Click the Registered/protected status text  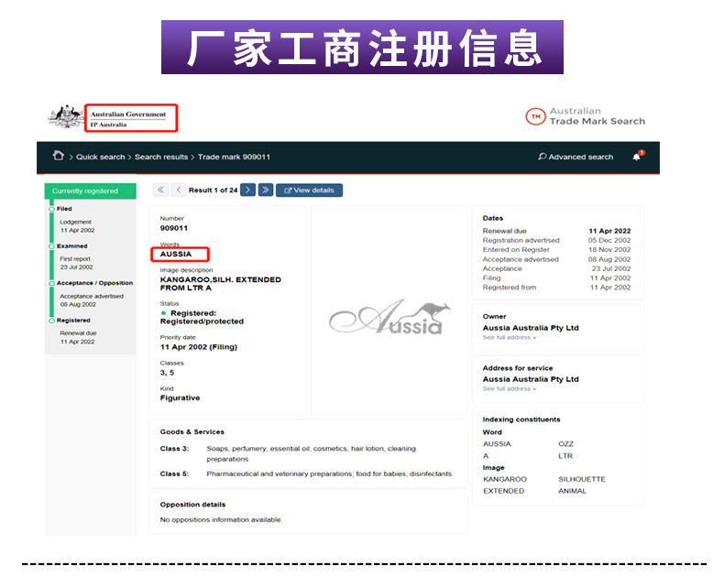click(x=202, y=317)
